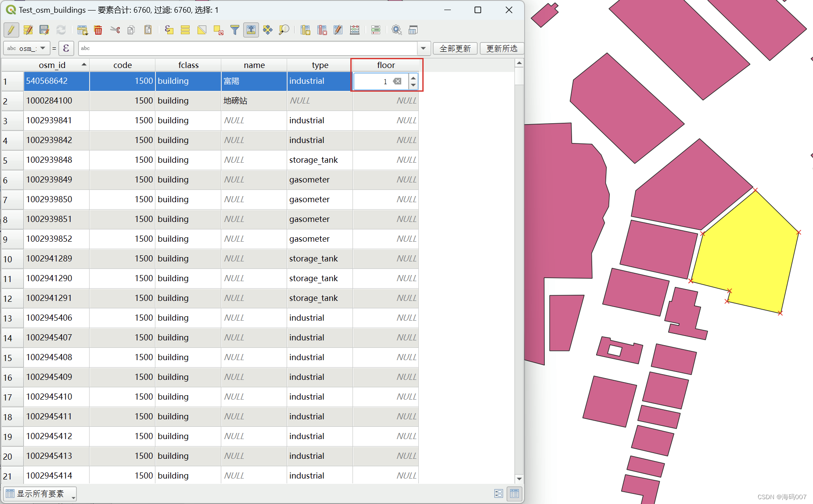
Task: Click the floor column header
Action: (386, 65)
